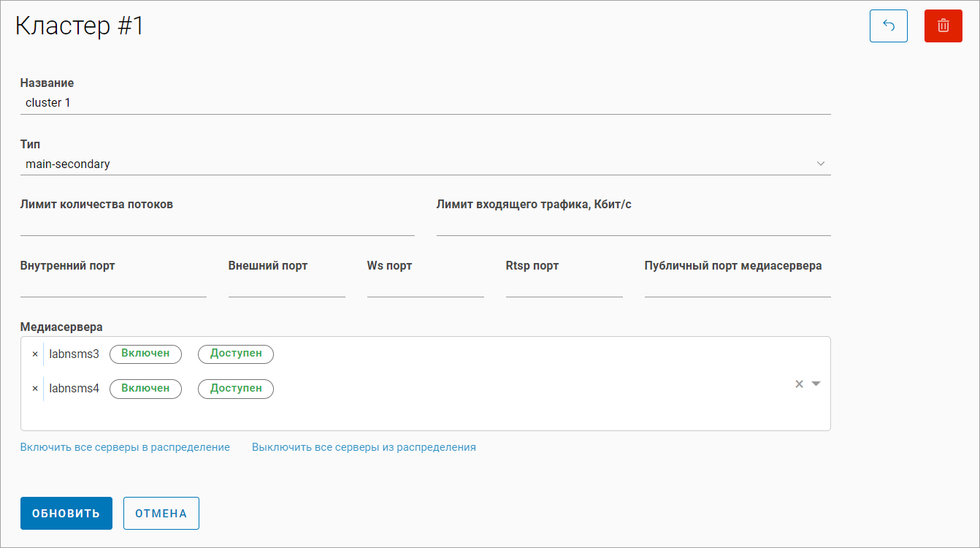Click Включить все серверы в распределение link
Screen dimensions: 980x548
point(125,447)
